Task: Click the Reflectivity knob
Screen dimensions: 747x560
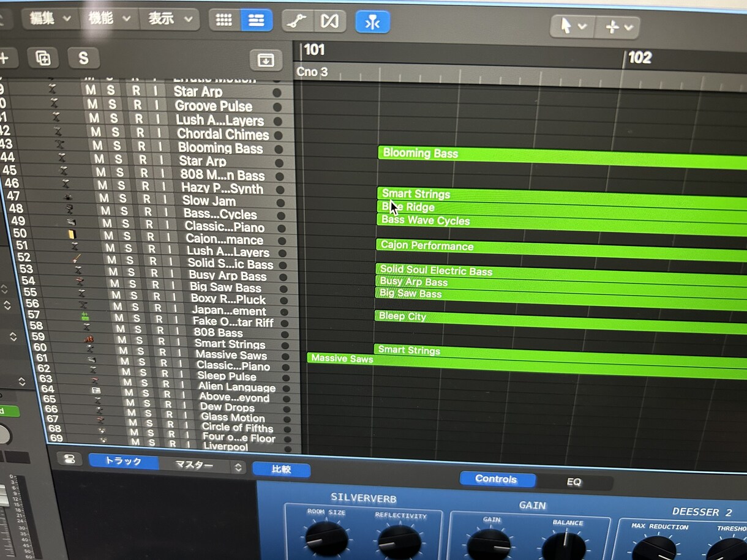Action: [x=399, y=542]
